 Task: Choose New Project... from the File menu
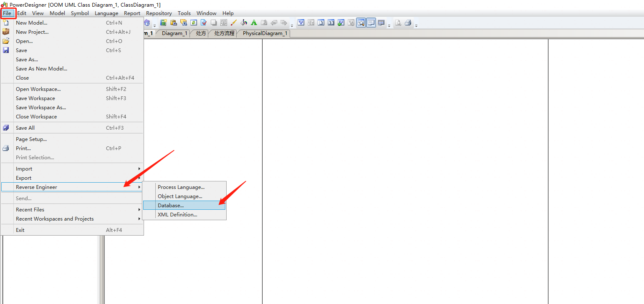point(72,32)
